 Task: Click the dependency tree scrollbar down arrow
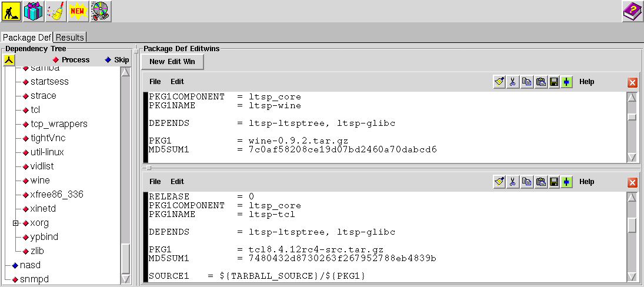(125, 279)
